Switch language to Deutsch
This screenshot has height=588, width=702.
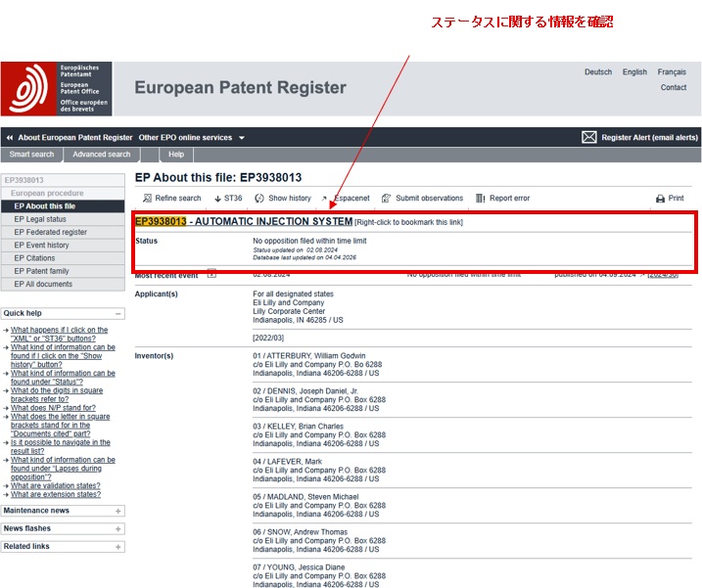pos(598,72)
